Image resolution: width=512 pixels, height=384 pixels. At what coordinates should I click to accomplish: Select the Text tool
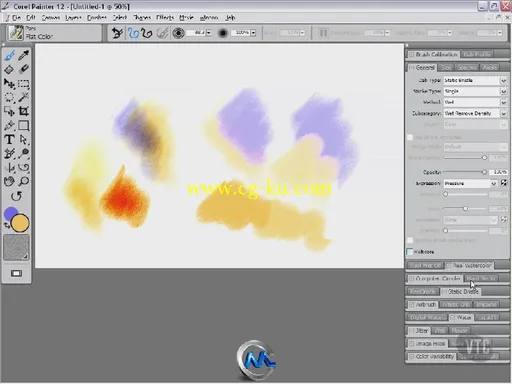coord(9,139)
